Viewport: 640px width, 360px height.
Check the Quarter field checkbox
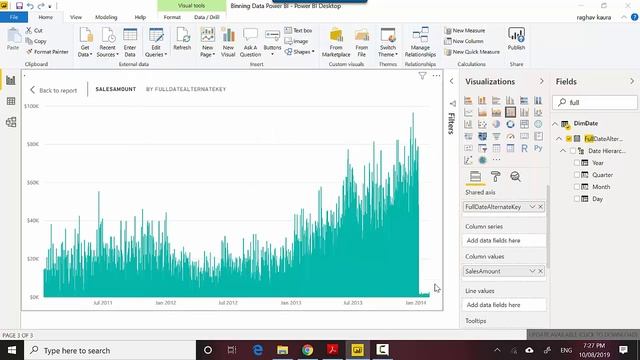[577, 175]
